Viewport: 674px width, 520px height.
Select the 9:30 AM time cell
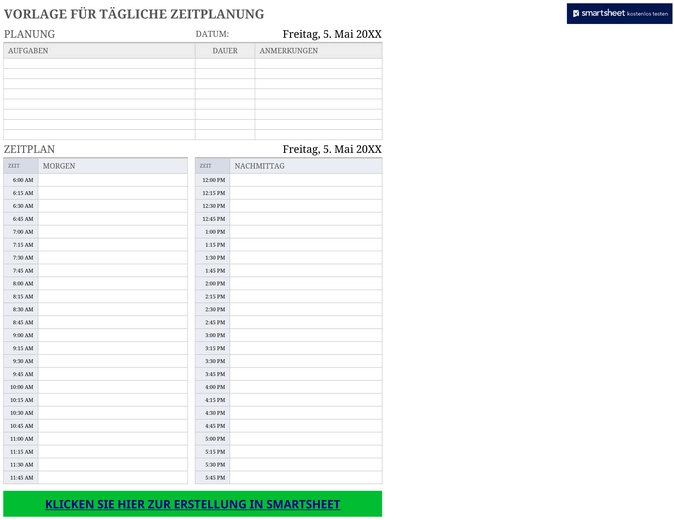pos(21,361)
